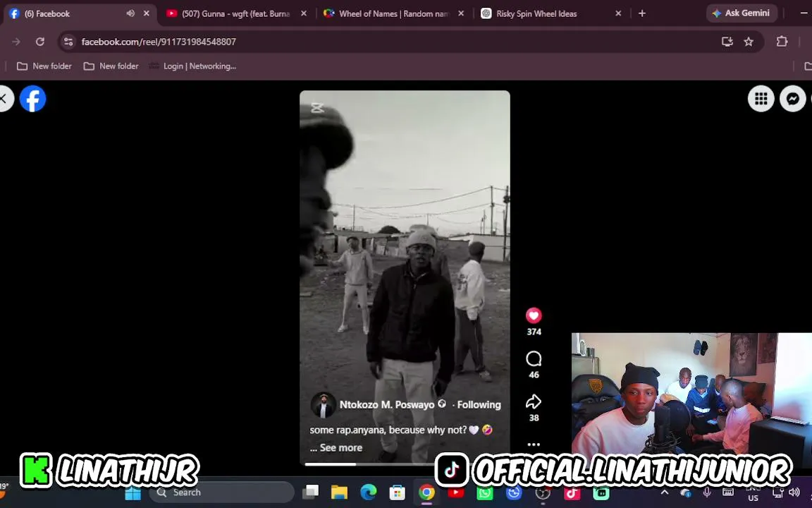Click the Following button on the reel
Screen dimensions: 812x508
coord(479,404)
